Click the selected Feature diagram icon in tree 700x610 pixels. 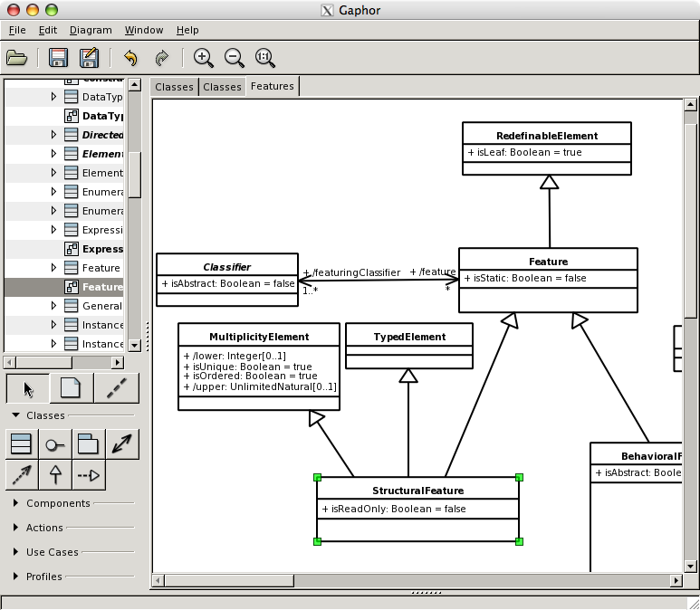click(x=72, y=287)
